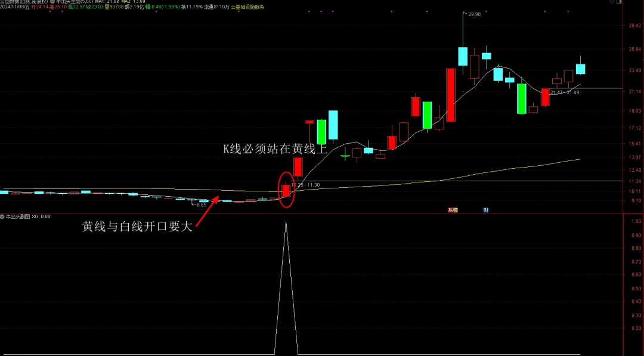Select the MA1 21.99 indicator value
Image resolution: width=644 pixels, height=356 pixels.
107,2
